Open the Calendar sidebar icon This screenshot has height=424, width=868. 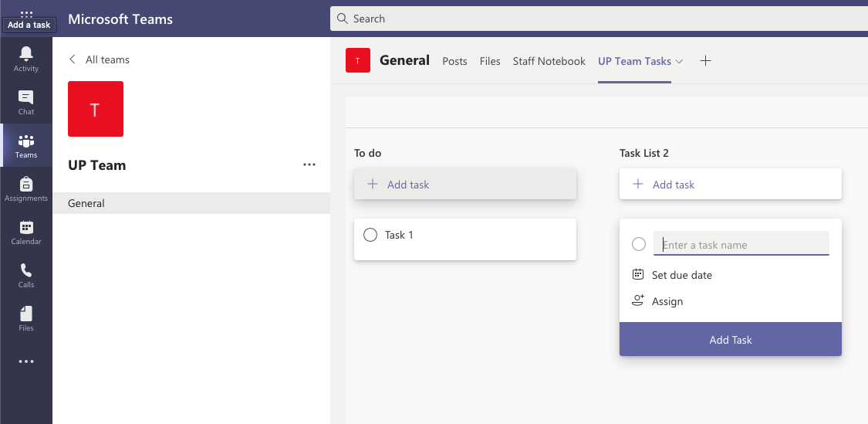[26, 227]
